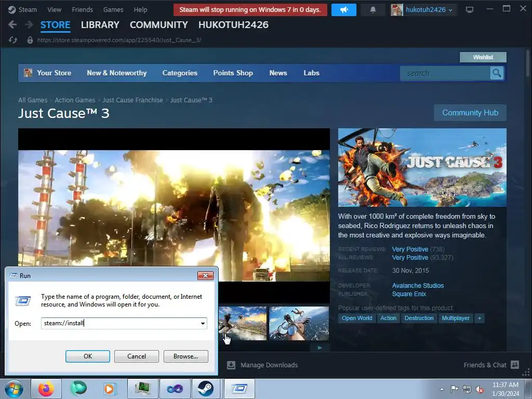Open the New & Noteworthy menu
This screenshot has height=399, width=532.
(117, 73)
